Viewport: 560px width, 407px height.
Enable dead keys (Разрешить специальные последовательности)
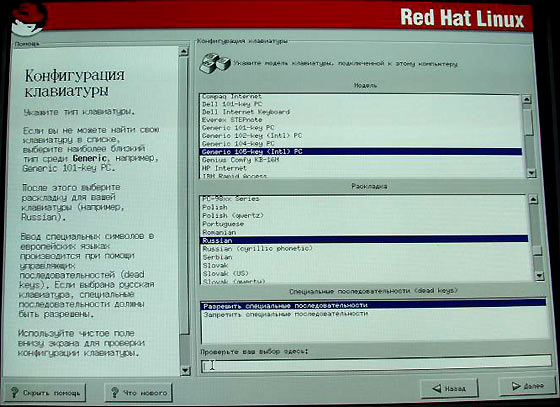pos(374,306)
